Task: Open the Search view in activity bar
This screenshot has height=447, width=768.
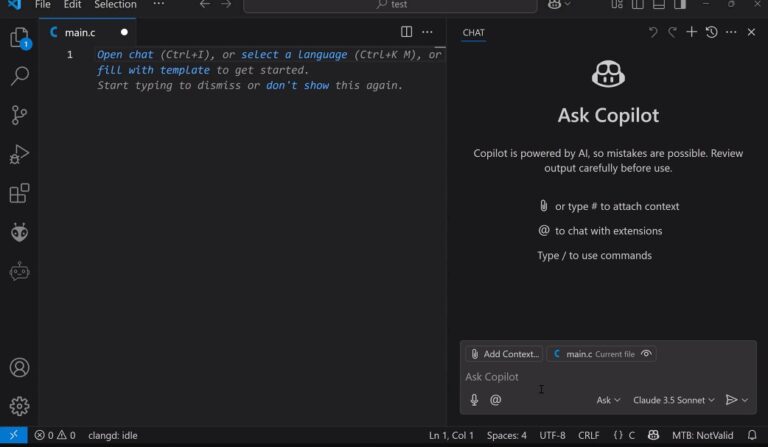Action: click(x=20, y=76)
